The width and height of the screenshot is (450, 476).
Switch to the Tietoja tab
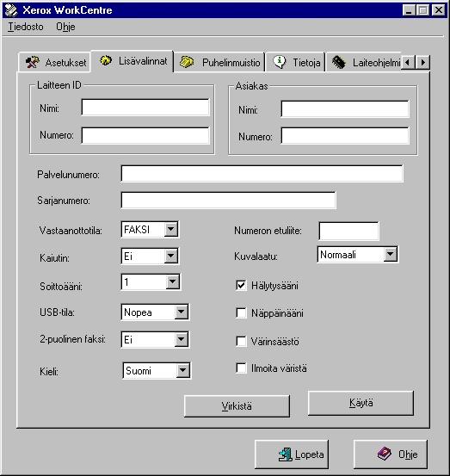point(295,63)
